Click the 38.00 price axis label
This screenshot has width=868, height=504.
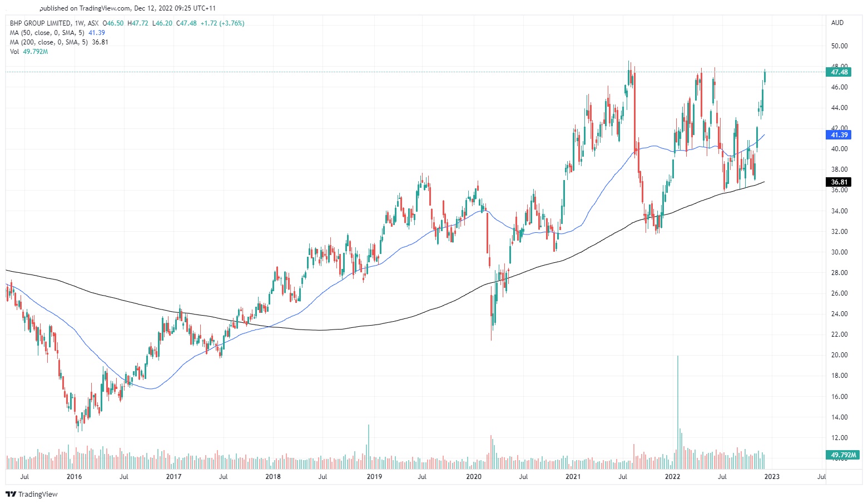tap(840, 169)
